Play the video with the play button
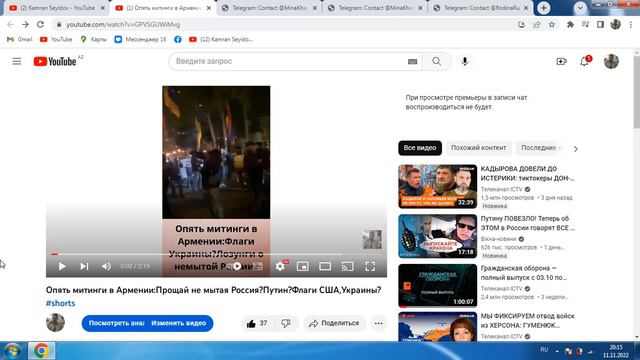640x360 pixels. pyautogui.click(x=62, y=266)
